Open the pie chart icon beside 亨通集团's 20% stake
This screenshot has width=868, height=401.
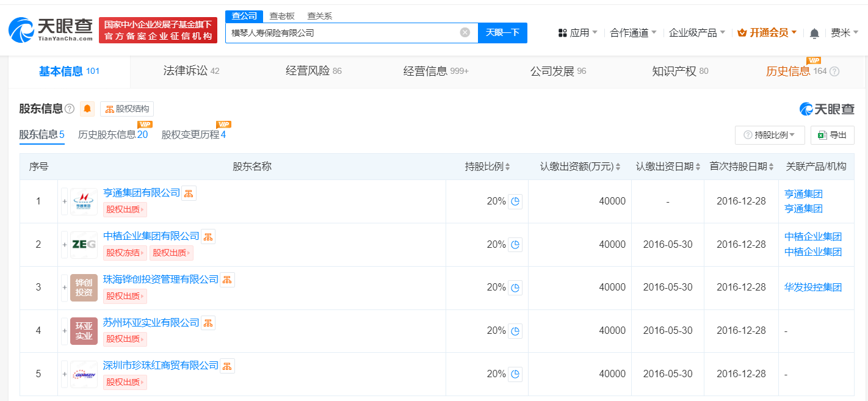click(x=515, y=201)
